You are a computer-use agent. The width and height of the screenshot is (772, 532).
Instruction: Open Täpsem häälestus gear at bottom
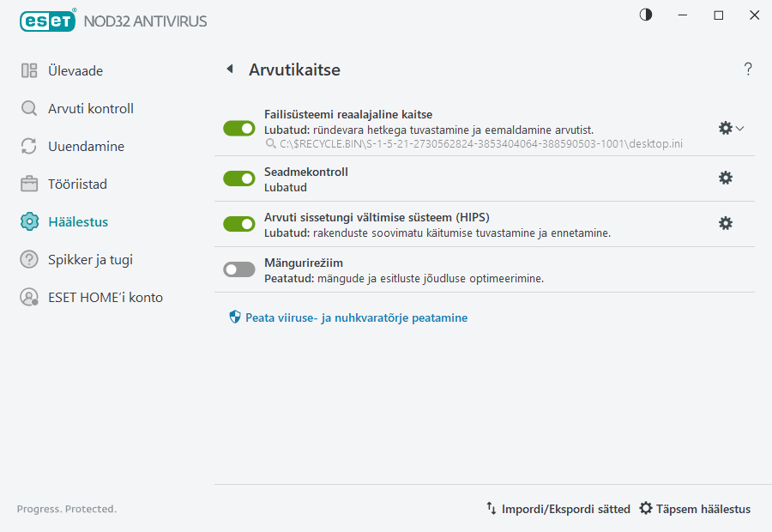pyautogui.click(x=645, y=508)
